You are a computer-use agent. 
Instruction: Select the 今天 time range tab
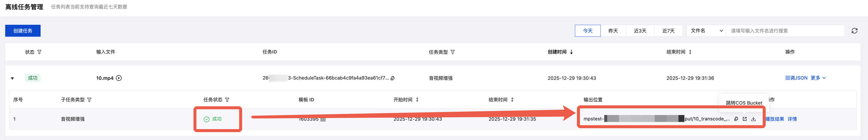point(587,31)
